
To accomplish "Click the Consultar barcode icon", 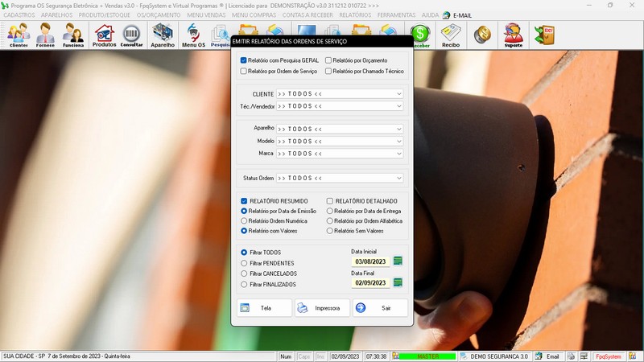I will [x=131, y=35].
